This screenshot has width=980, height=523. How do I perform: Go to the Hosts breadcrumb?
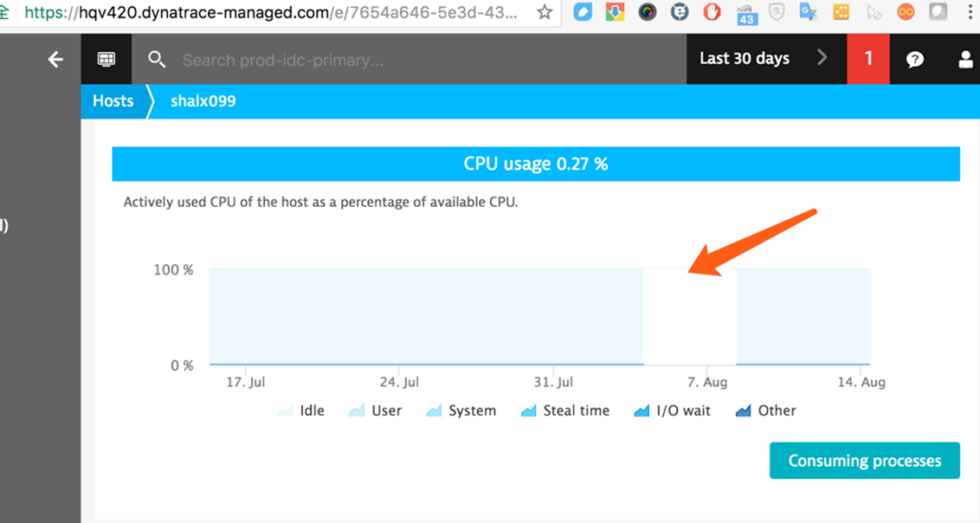(113, 101)
